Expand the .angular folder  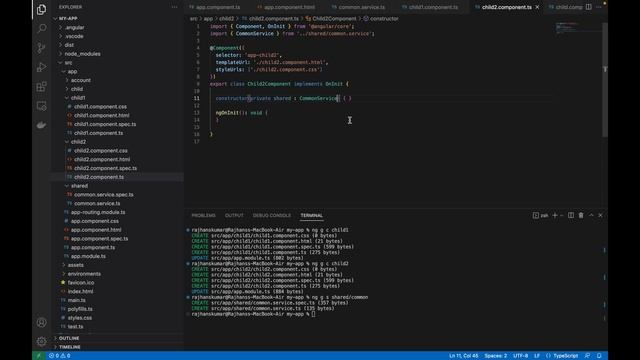(x=74, y=27)
